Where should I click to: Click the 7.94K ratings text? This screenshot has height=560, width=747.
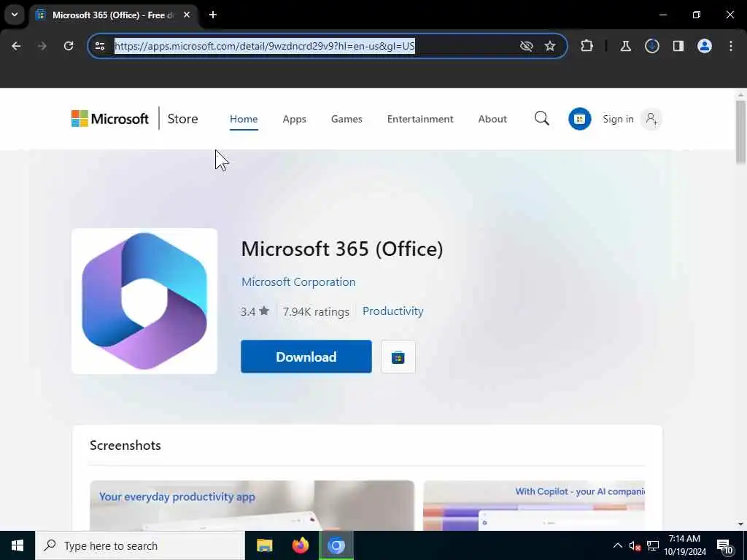(x=316, y=311)
